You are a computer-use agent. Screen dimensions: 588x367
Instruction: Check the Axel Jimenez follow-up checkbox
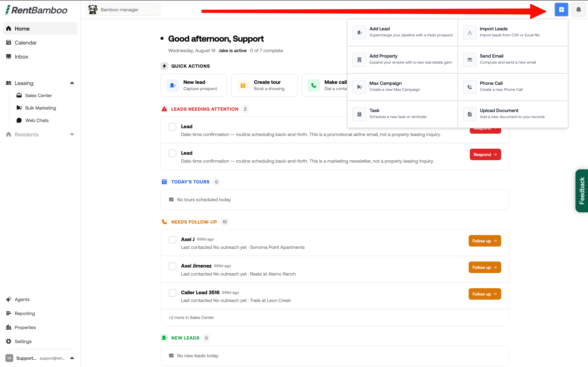173,266
